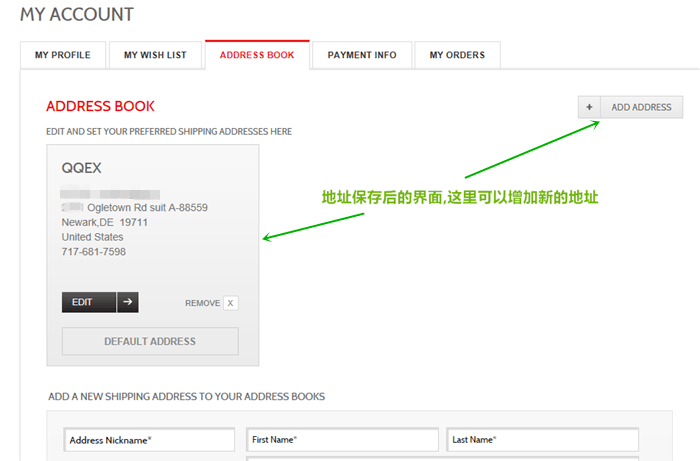Click the Remove label for QQEX
Viewport: 700px width, 461px height.
(x=203, y=303)
